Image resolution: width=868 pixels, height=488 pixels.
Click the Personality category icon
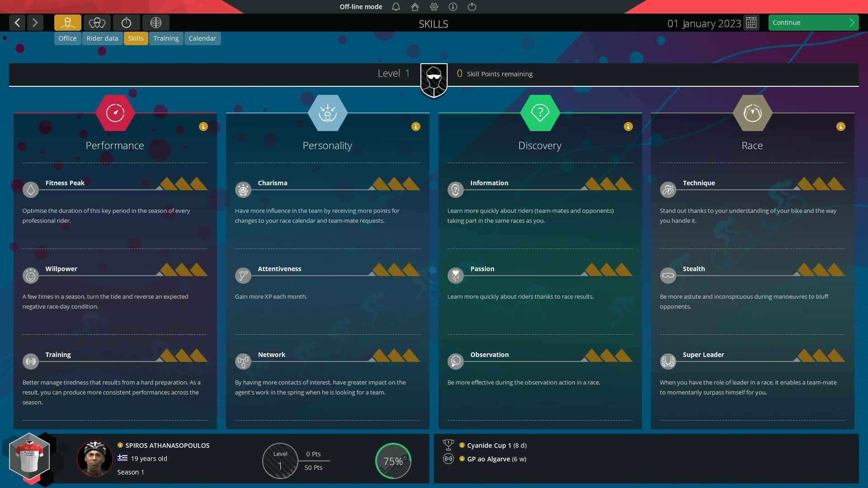click(x=327, y=112)
